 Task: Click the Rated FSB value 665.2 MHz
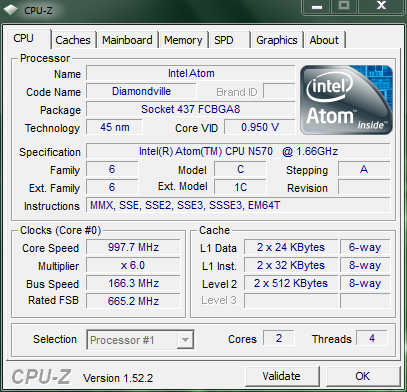133,301
